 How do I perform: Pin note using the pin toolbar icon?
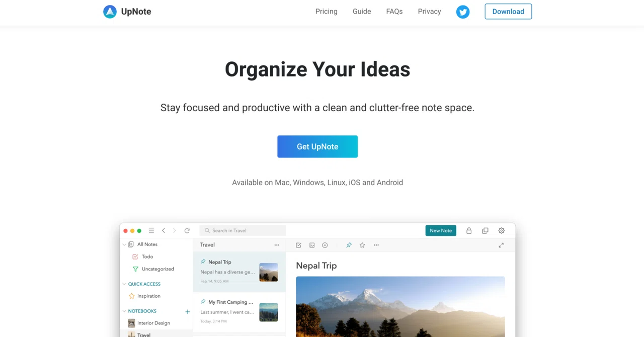tap(349, 245)
